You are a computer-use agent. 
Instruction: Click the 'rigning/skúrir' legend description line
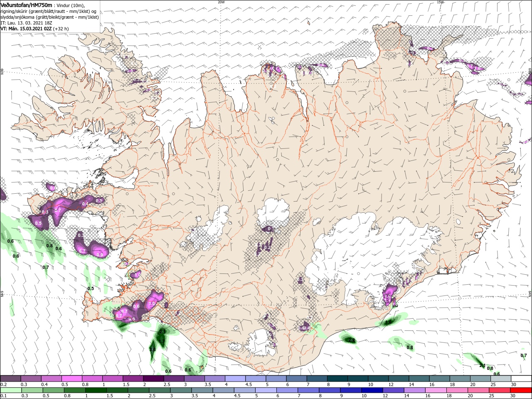(x=49, y=11)
